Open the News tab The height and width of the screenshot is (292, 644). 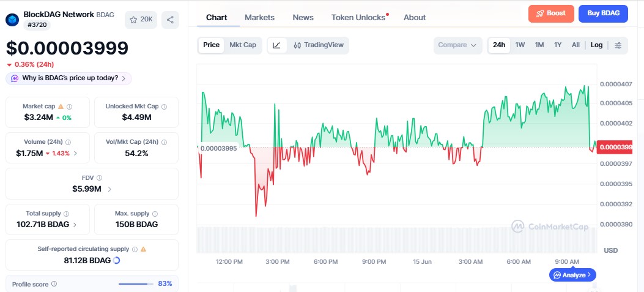(x=303, y=18)
